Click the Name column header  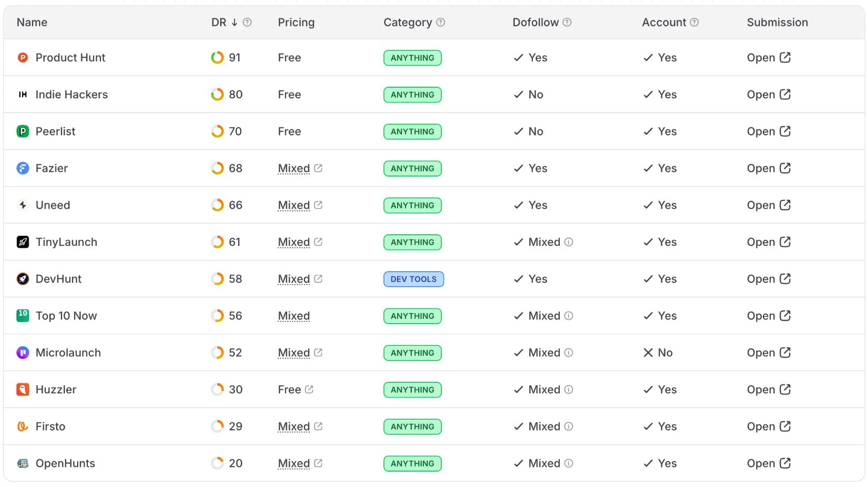(x=32, y=22)
